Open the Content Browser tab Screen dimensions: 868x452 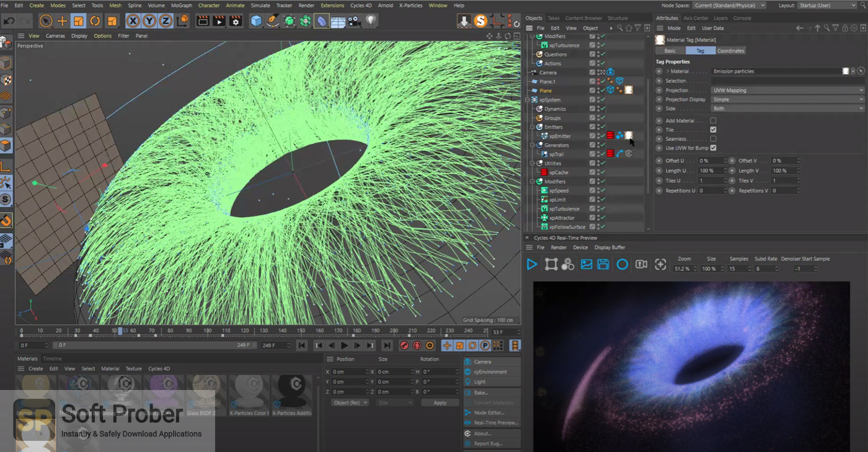[x=583, y=18]
